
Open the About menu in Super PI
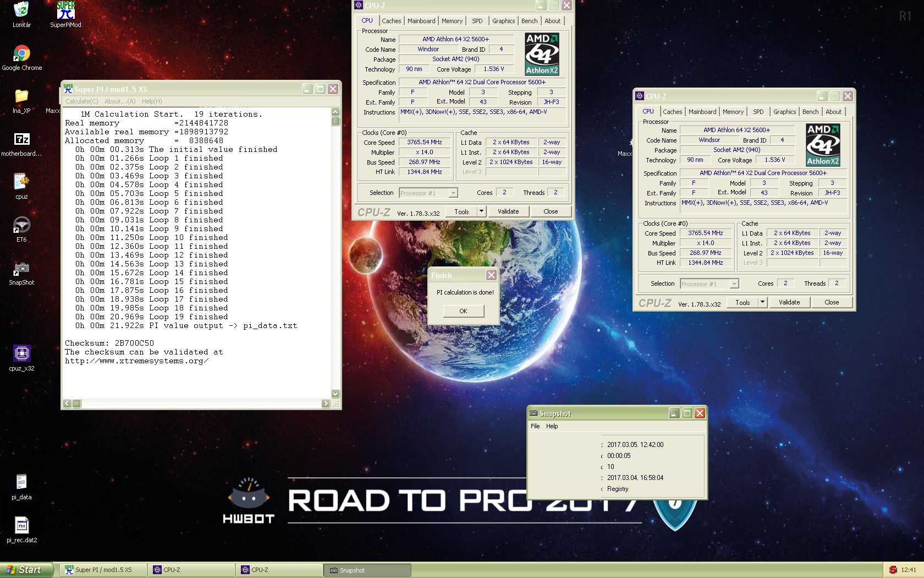tap(120, 101)
